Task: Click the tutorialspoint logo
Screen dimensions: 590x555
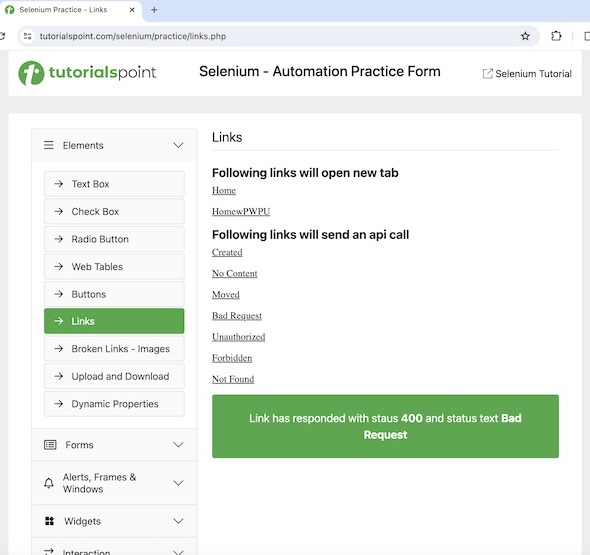Action: tap(87, 73)
